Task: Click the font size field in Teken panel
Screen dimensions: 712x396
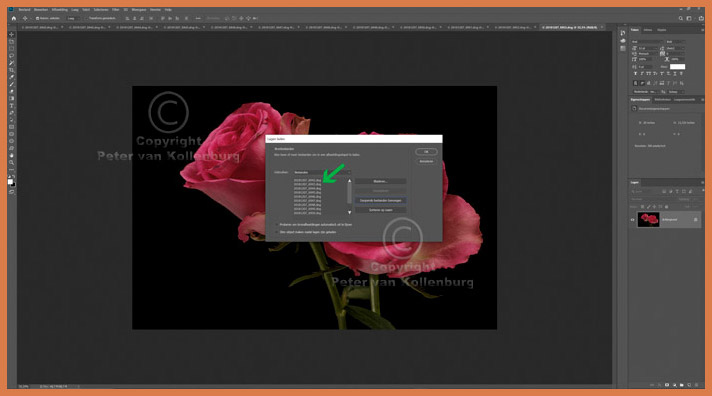Action: click(x=648, y=48)
